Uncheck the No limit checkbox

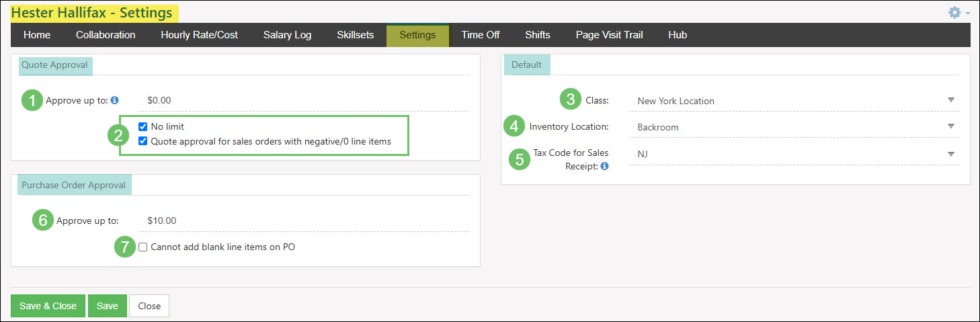142,126
